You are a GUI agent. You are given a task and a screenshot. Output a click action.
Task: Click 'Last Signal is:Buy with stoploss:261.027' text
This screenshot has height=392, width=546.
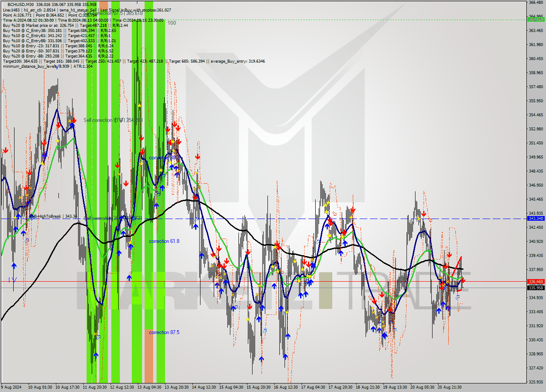coord(136,10)
